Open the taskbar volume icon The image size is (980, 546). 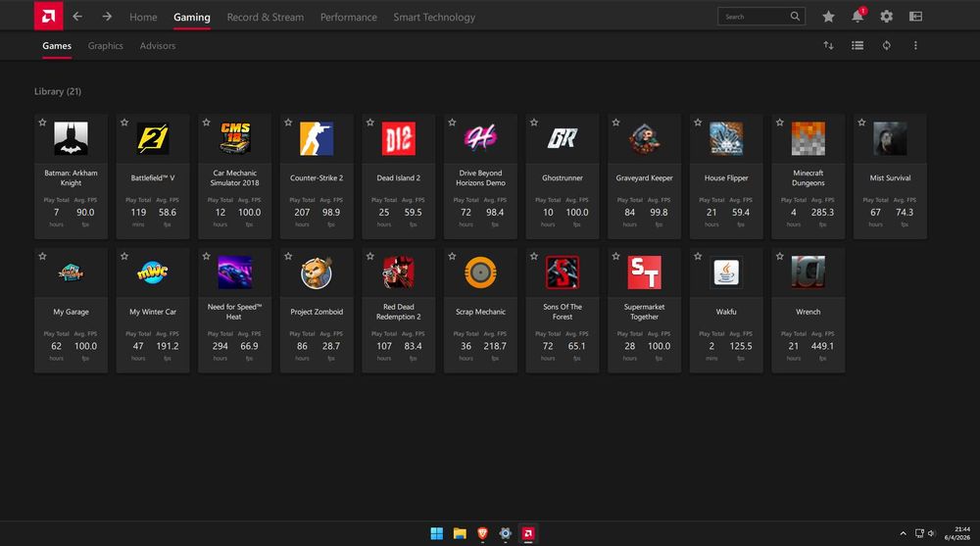931,533
